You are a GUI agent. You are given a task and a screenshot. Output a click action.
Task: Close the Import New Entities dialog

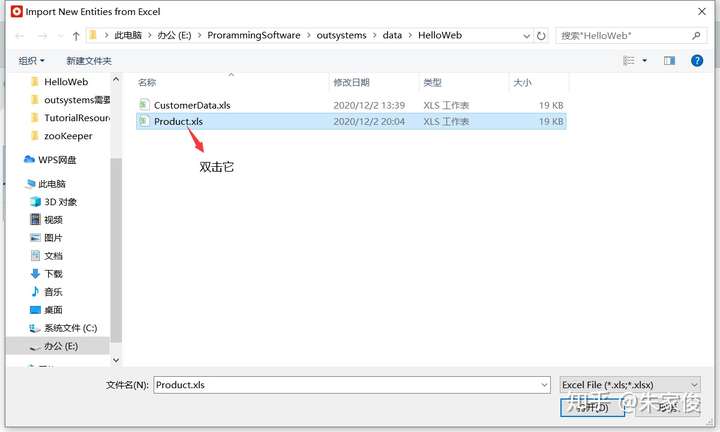(x=702, y=11)
